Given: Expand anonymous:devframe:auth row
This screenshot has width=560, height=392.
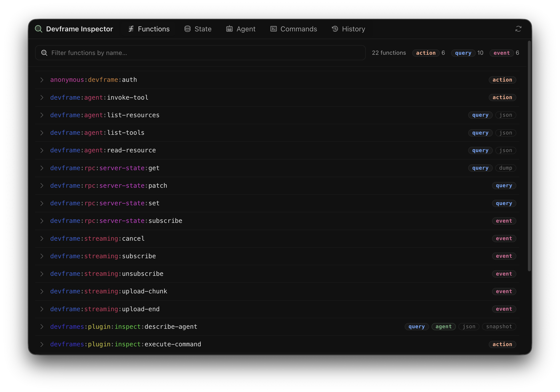Looking at the screenshot, I should point(277,80).
